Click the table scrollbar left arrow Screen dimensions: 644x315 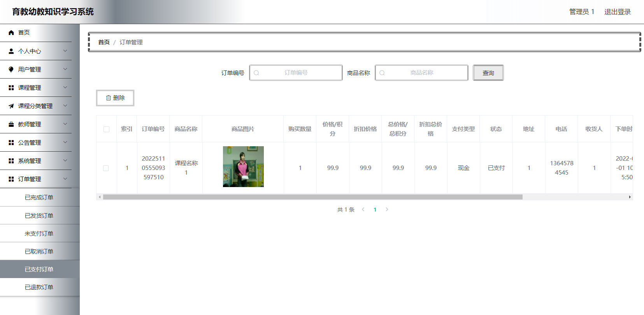point(100,197)
